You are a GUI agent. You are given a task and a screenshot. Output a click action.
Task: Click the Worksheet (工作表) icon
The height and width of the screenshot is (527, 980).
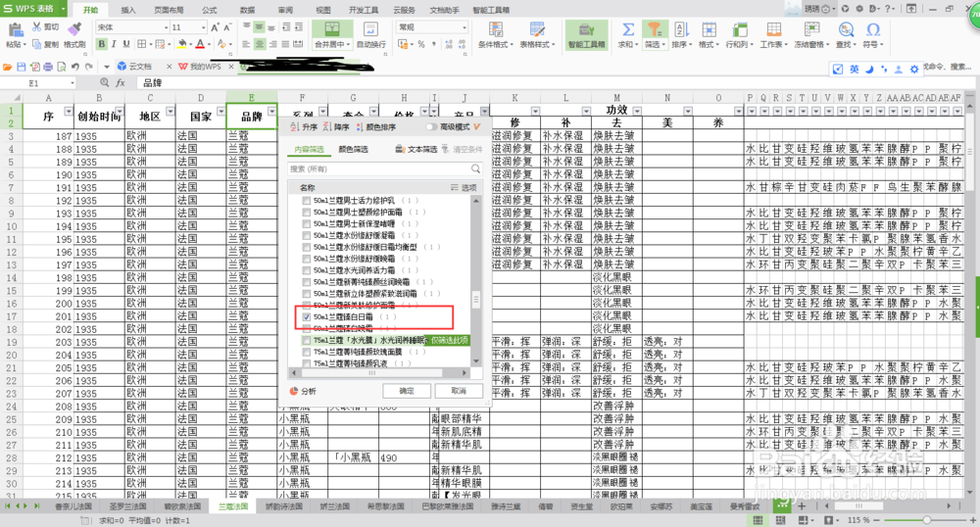[774, 29]
